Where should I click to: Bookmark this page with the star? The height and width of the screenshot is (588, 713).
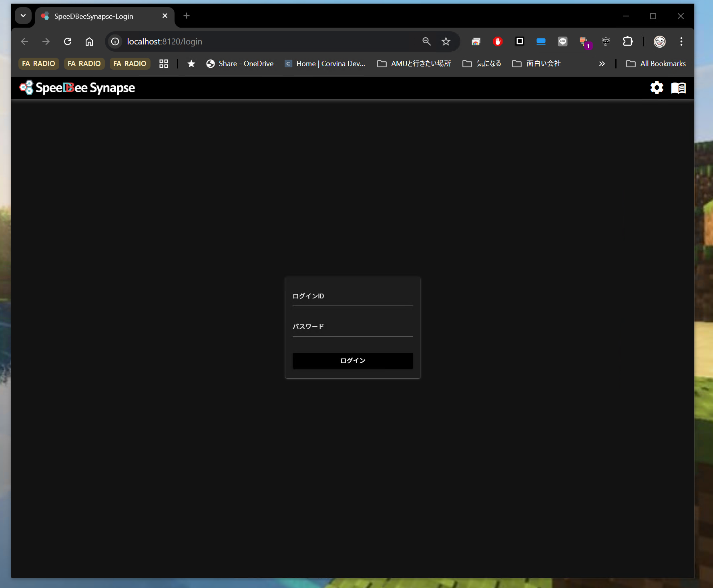coord(446,42)
